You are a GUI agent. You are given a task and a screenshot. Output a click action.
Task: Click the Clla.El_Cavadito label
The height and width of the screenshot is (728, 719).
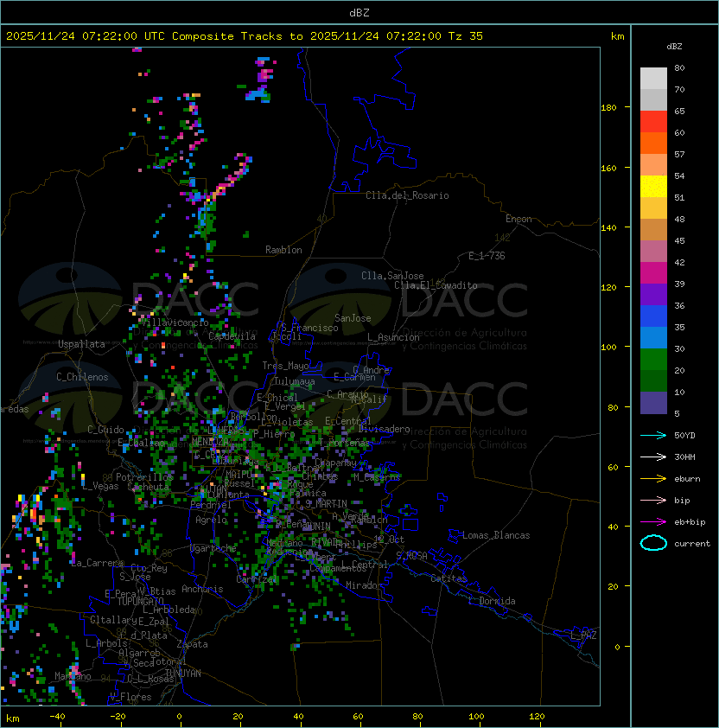tap(436, 285)
